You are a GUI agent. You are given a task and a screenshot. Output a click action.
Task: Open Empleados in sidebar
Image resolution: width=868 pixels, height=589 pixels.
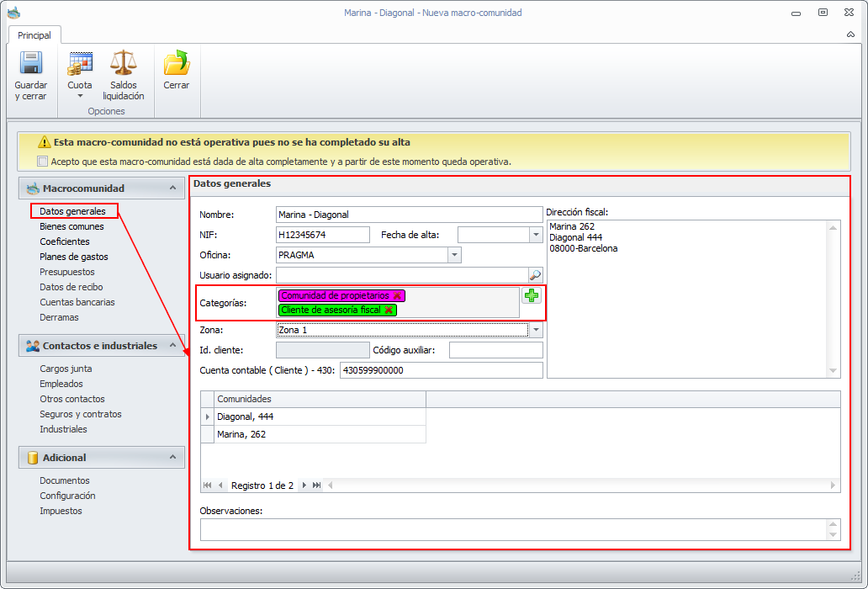point(61,384)
